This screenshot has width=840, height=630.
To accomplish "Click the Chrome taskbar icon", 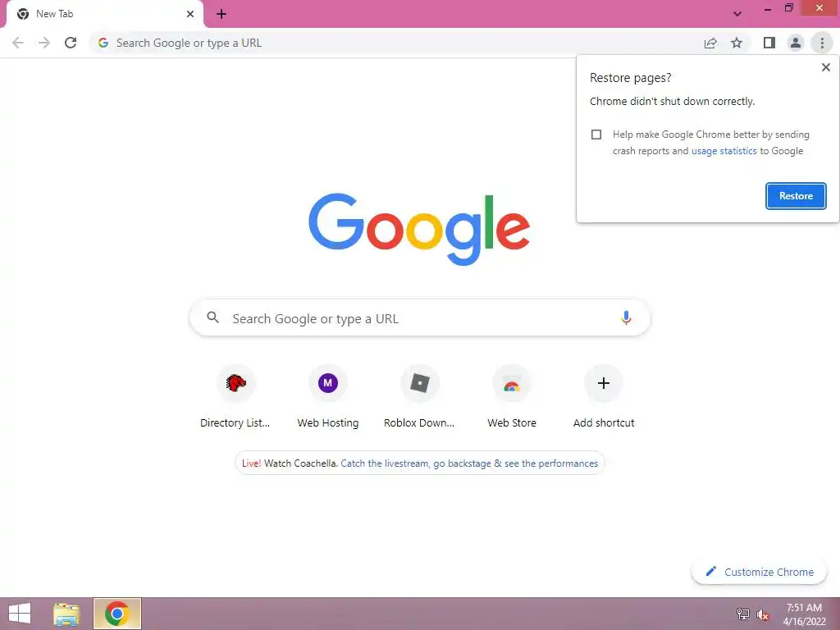I will point(117,614).
